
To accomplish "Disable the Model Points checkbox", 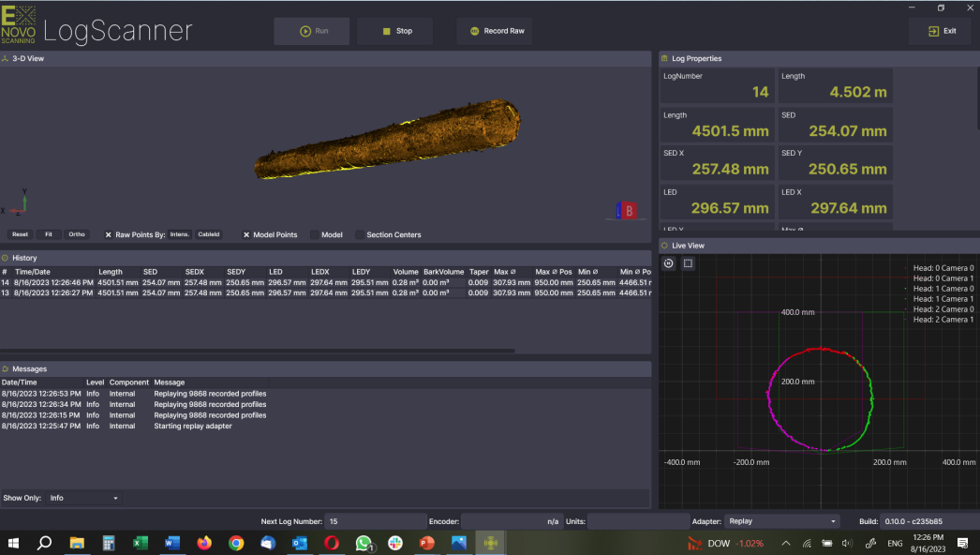I will coord(246,235).
